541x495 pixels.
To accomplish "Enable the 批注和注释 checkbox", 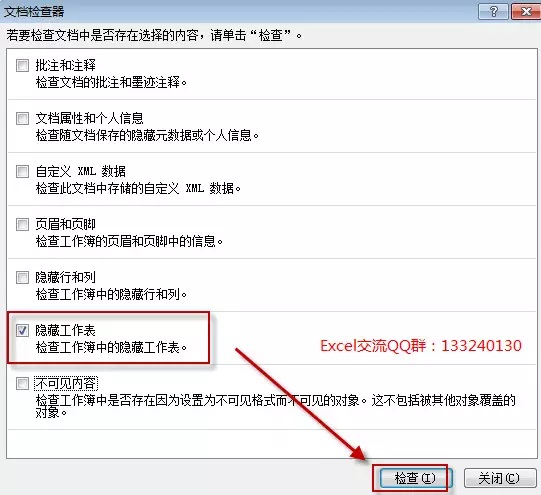I will click(x=22, y=65).
